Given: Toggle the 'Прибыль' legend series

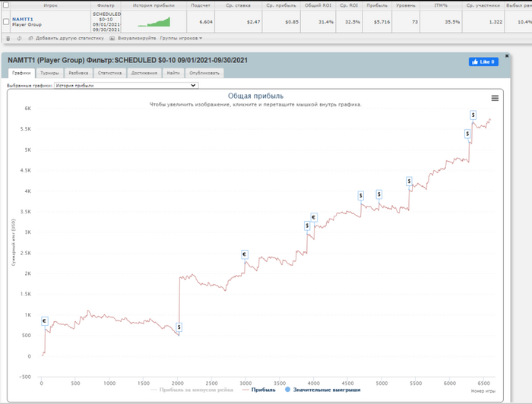Looking at the screenshot, I should tap(259, 390).
